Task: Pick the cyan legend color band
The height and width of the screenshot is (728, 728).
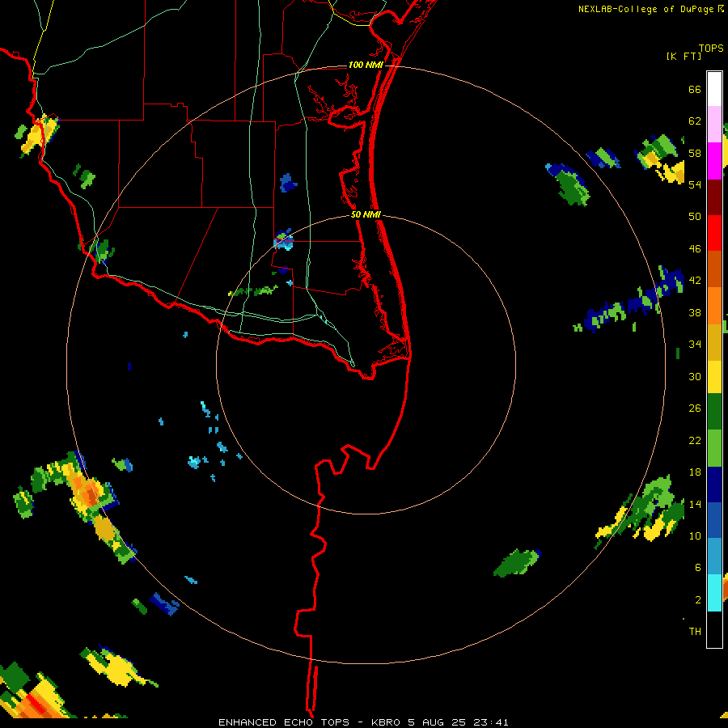Action: 714,593
